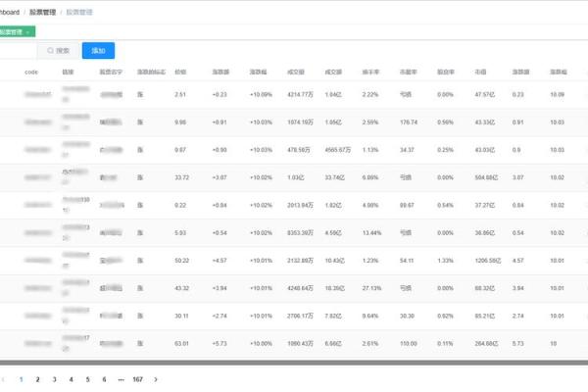Jump ahead using the pagination ellipsis
This screenshot has height=392, width=588.
click(121, 379)
